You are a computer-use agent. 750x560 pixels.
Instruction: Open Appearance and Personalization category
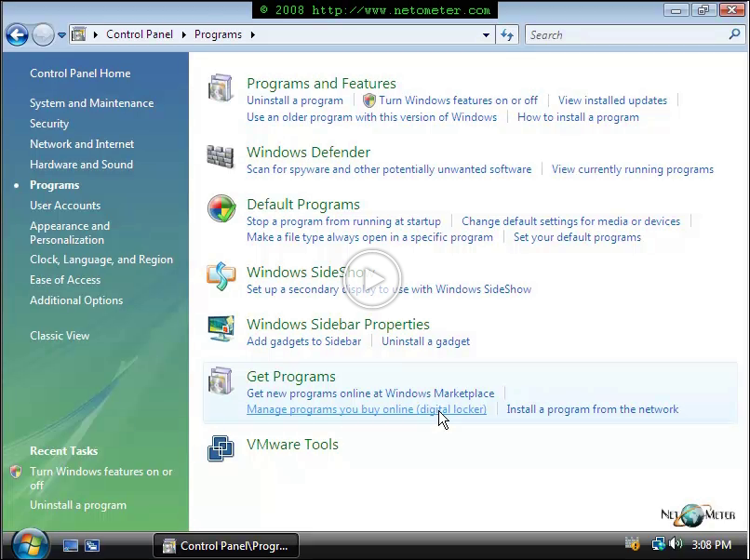(x=70, y=233)
